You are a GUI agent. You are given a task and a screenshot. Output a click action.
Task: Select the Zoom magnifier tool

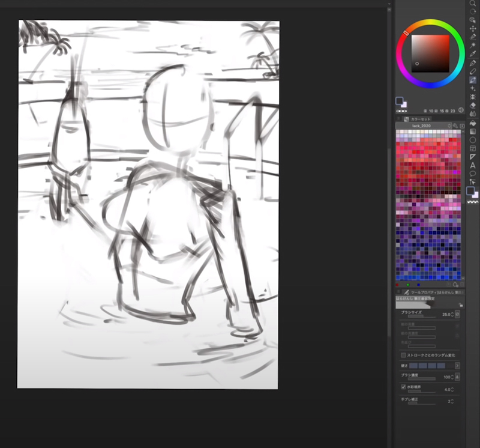(473, 3)
